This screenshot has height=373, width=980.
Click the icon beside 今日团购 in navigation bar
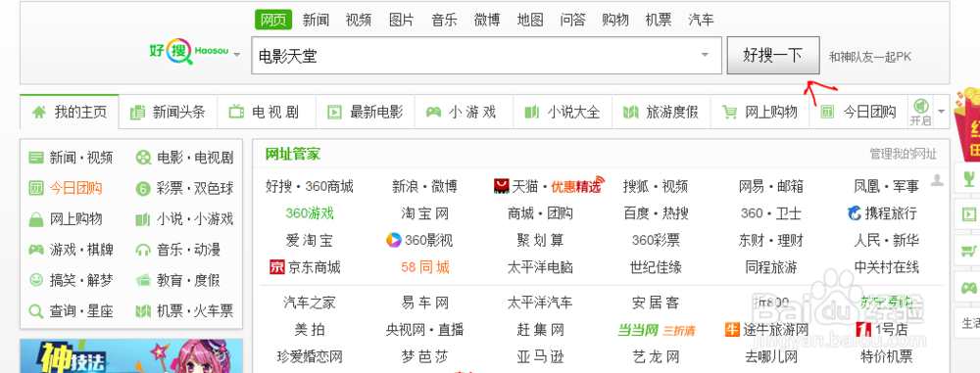[x=827, y=113]
